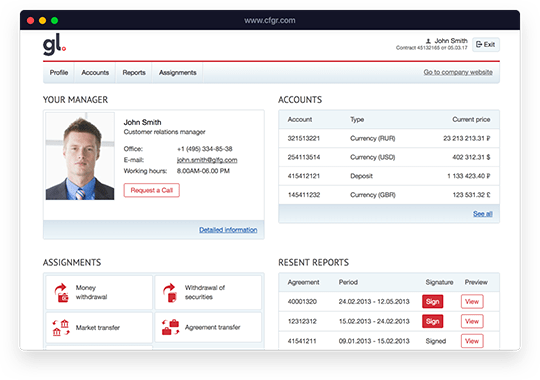
Task: Click the 402 312.31 $ price value
Action: pyautogui.click(x=471, y=157)
